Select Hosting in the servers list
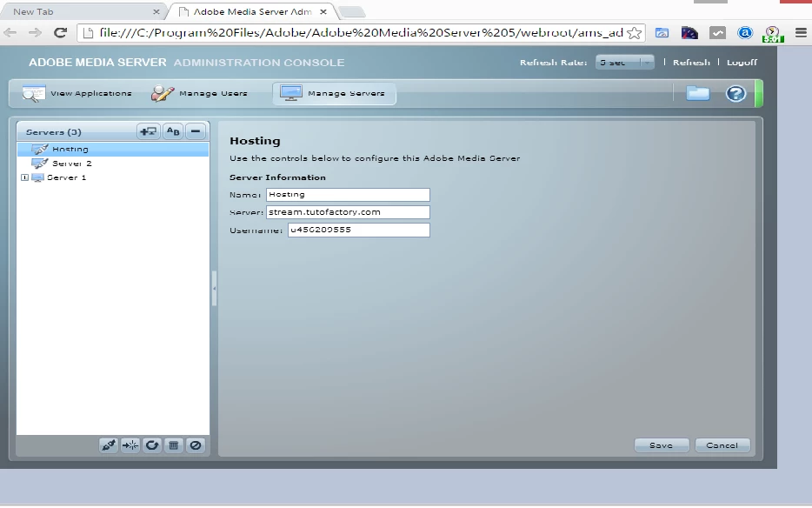 [x=113, y=150]
